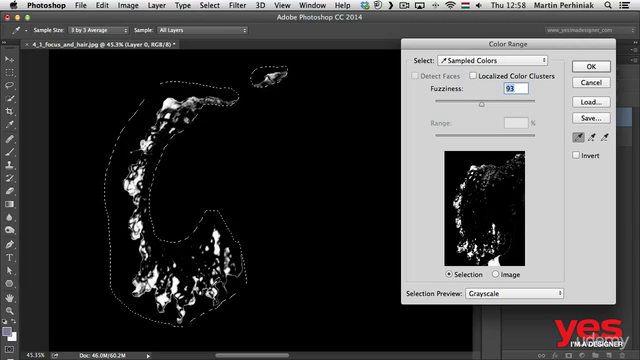Viewport: 640px width, 360px height.
Task: Select the Move tool
Action: click(x=9, y=60)
